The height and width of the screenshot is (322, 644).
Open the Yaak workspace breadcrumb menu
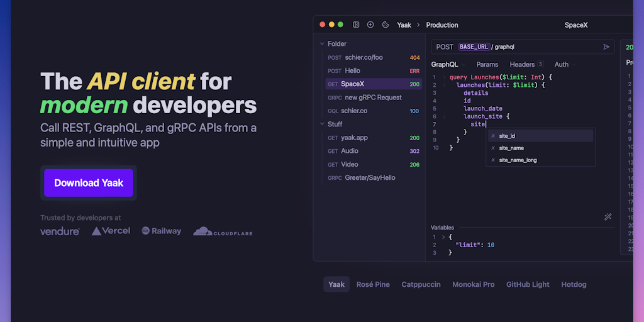coord(404,25)
